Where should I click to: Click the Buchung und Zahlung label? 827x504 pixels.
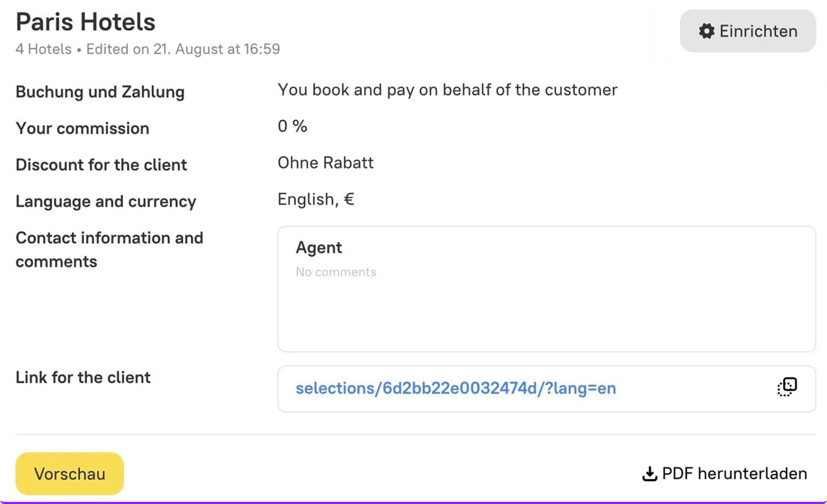[x=100, y=92]
